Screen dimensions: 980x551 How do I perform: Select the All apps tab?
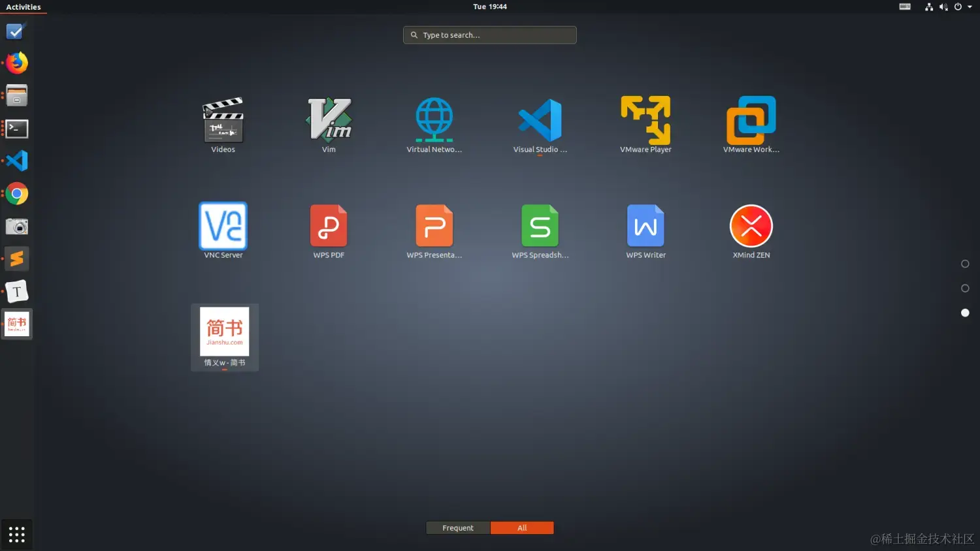(522, 527)
